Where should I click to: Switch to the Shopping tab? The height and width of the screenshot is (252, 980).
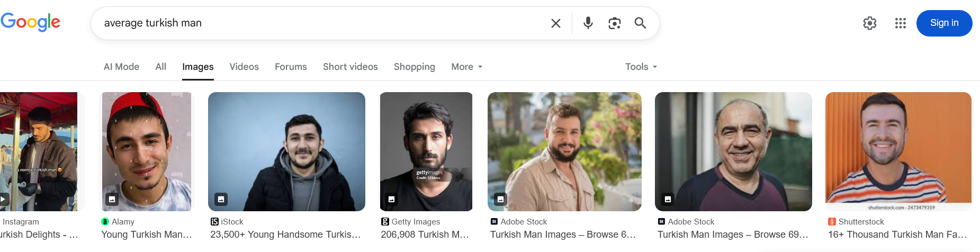[x=414, y=67]
